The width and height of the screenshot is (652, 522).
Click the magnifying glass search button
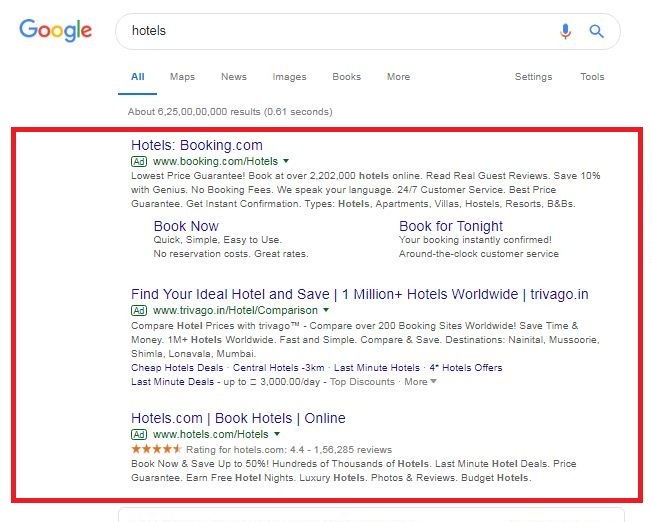click(x=596, y=31)
